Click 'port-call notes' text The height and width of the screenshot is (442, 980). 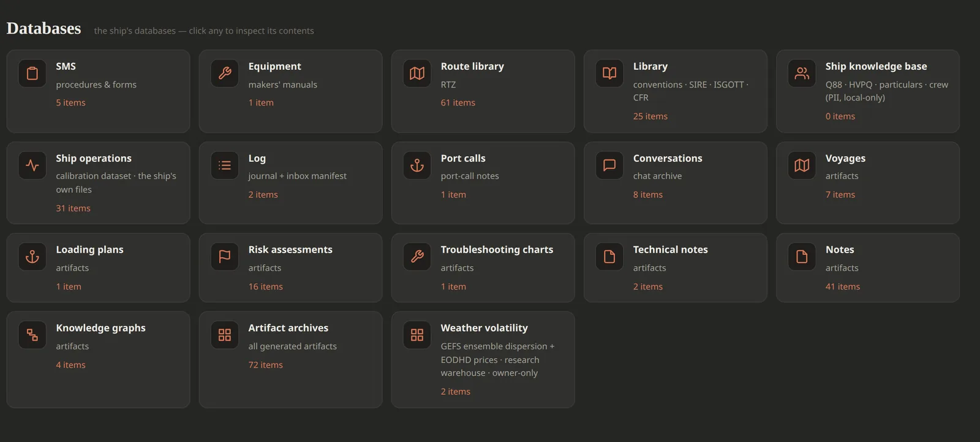[470, 176]
